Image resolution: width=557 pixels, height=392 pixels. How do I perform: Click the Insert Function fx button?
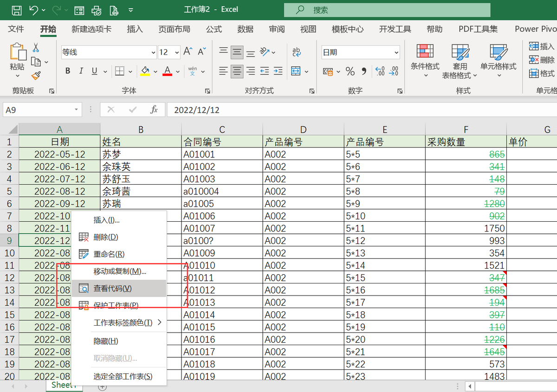click(x=154, y=110)
